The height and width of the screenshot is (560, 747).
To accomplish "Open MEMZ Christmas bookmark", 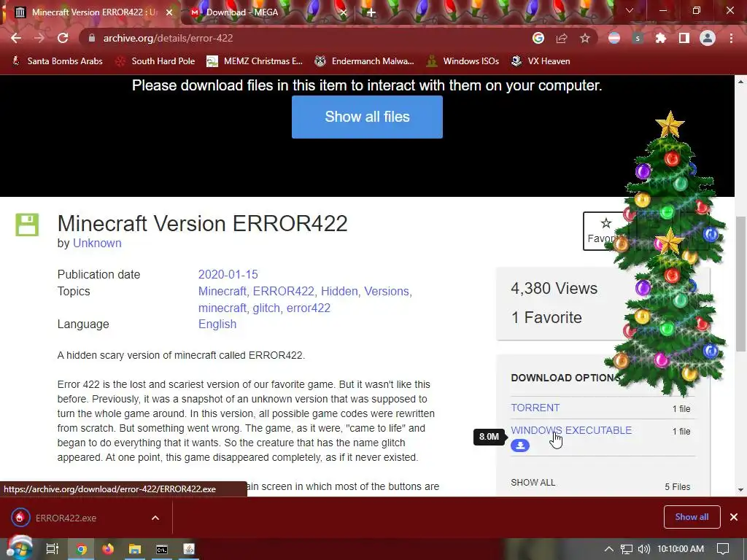I will click(255, 61).
